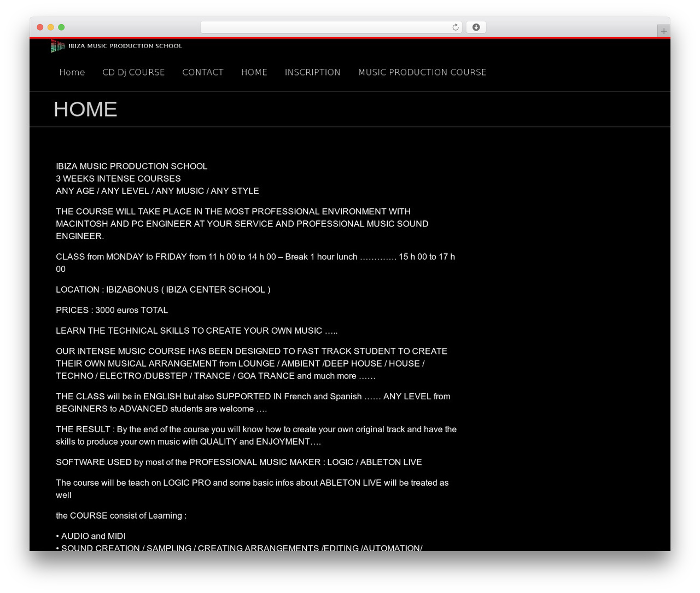Go to the CD Dj COURSE page

click(133, 72)
